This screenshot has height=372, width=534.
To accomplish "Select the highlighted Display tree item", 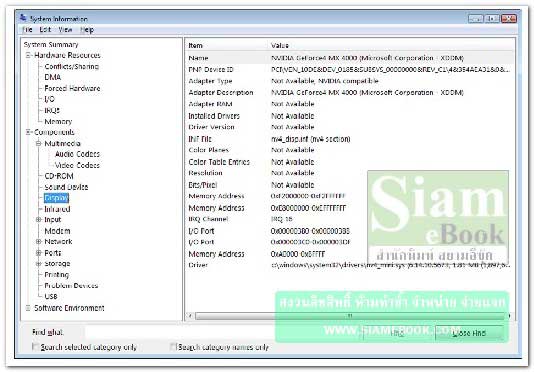I will [57, 198].
